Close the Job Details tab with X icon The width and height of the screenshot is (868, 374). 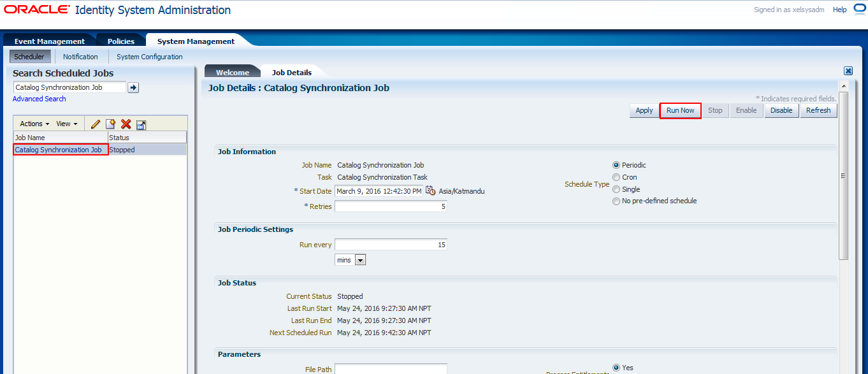(x=848, y=71)
